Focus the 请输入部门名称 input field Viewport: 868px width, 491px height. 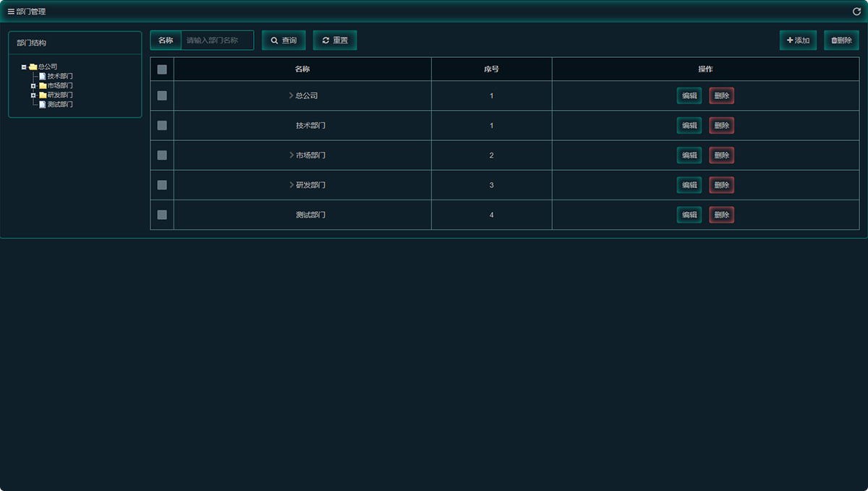tap(217, 40)
